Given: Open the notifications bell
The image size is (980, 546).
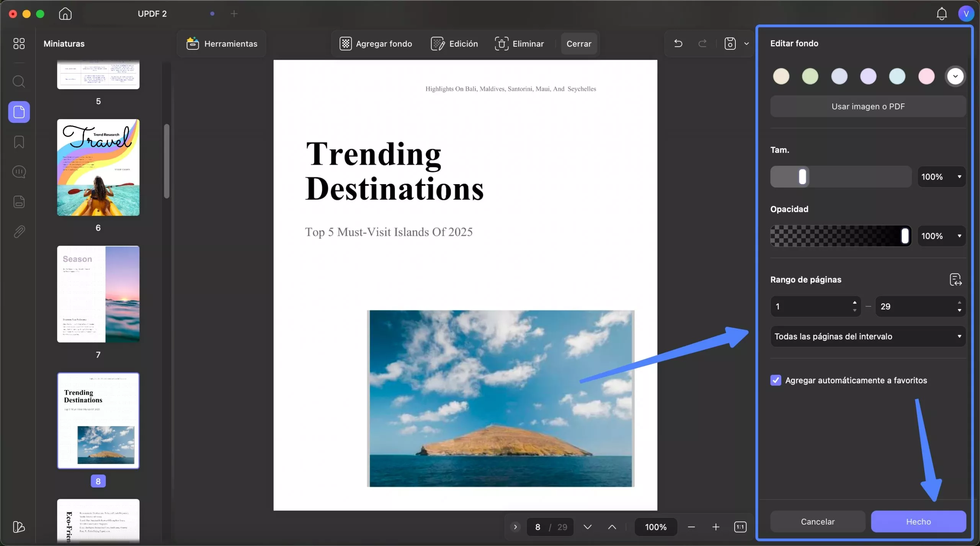Looking at the screenshot, I should click(941, 14).
